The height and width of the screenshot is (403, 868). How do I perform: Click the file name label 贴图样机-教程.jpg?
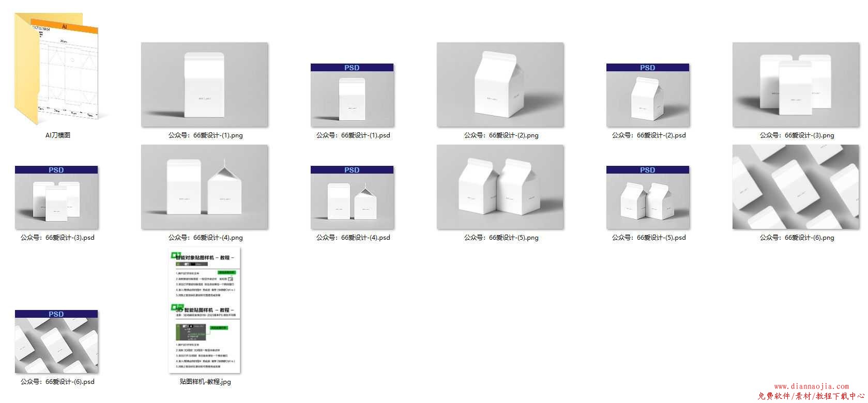click(205, 382)
